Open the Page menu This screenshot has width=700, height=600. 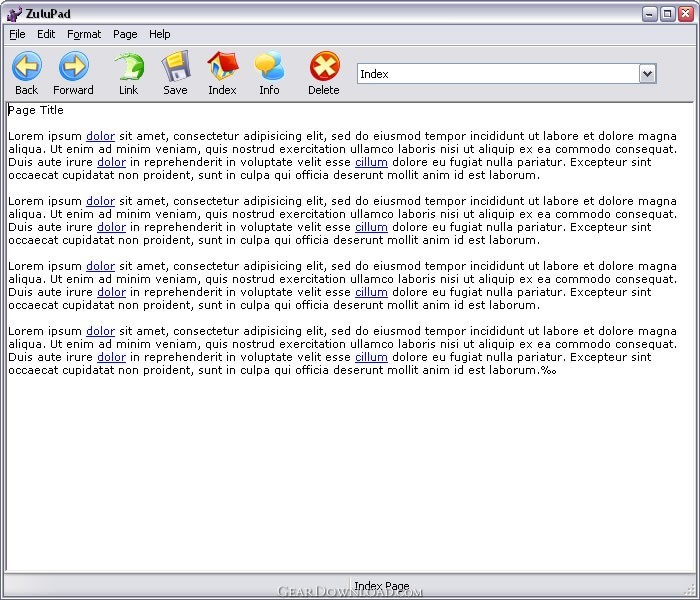pyautogui.click(x=125, y=34)
